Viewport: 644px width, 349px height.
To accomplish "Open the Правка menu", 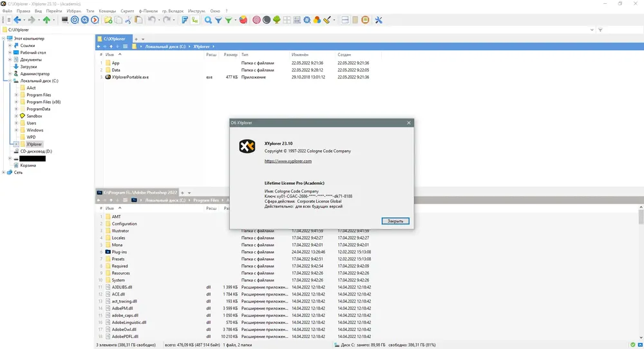I will pos(23,11).
